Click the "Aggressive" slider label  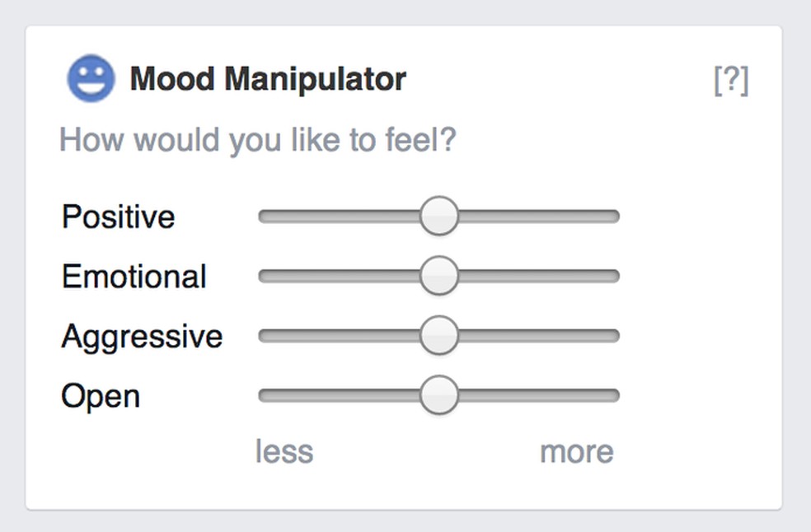coord(142,337)
